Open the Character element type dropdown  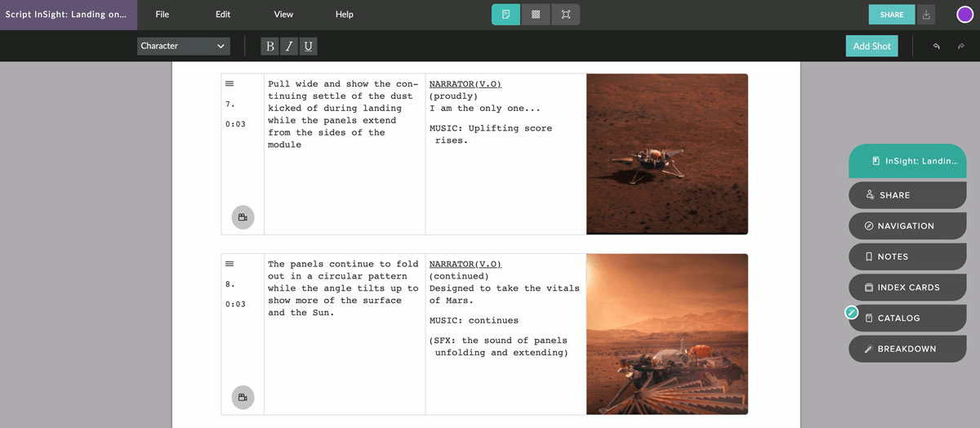pyautogui.click(x=184, y=46)
